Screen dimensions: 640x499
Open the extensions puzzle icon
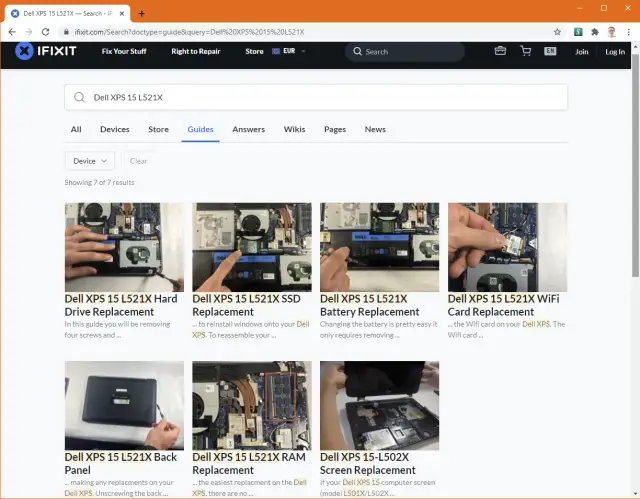click(595, 32)
